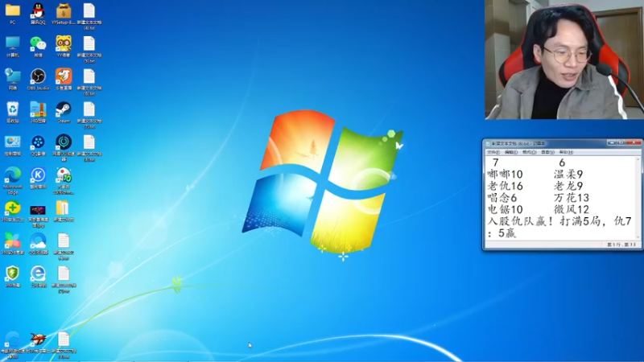Click the sentence "入股仇队赢！打满5局"
This screenshot has width=644, height=362.
pyautogui.click(x=544, y=221)
